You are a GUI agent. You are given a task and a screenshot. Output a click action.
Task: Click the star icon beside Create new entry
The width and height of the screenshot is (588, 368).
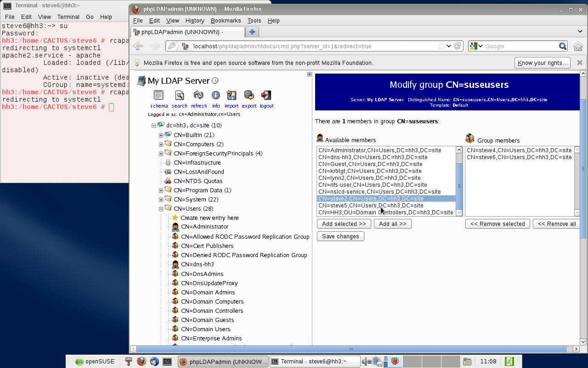175,218
